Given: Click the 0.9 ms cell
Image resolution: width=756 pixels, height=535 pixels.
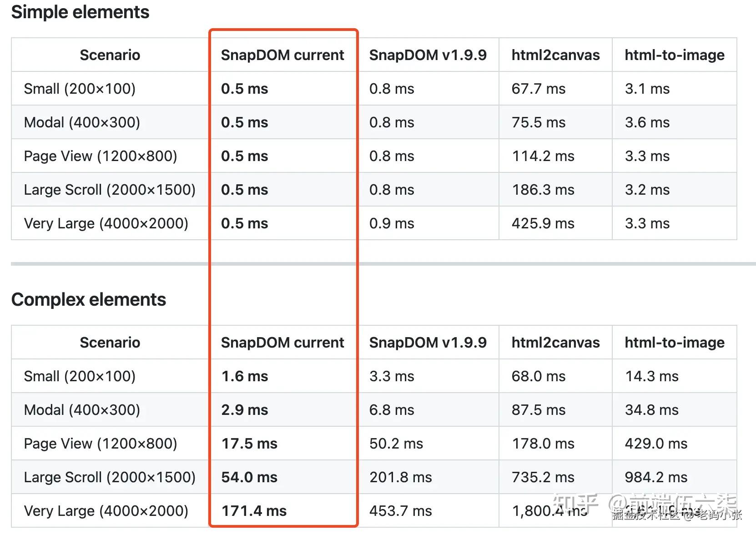Looking at the screenshot, I should coord(392,223).
